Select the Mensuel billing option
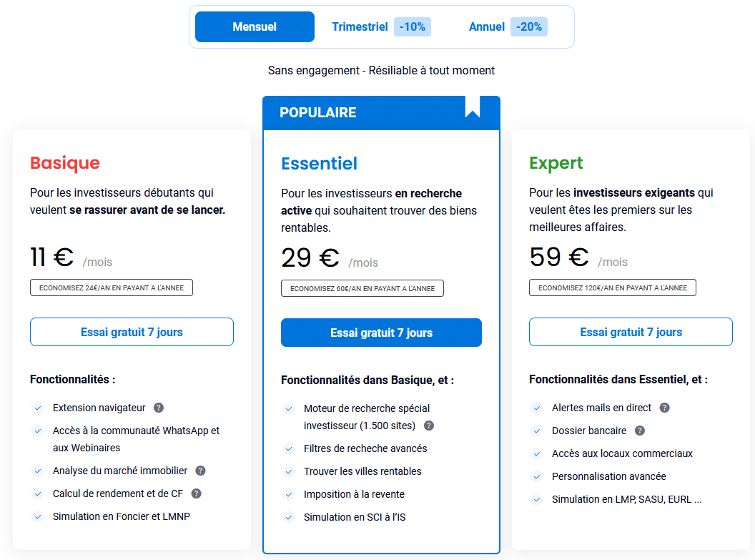Viewport: 755px width, 560px height. [255, 26]
